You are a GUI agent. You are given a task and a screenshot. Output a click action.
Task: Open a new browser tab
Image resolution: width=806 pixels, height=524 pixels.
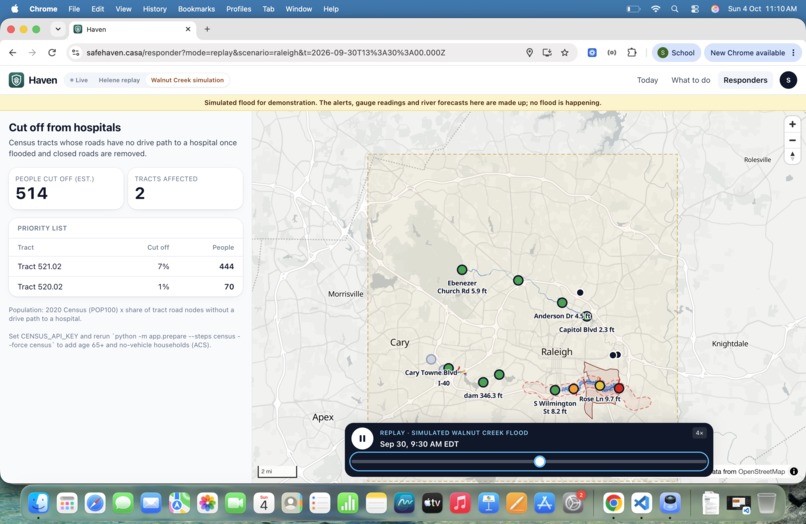207,29
